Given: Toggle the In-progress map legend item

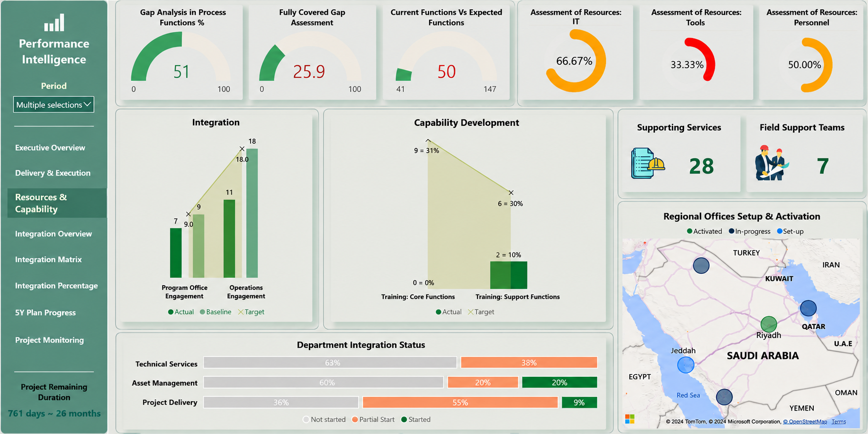Looking at the screenshot, I should click(750, 231).
